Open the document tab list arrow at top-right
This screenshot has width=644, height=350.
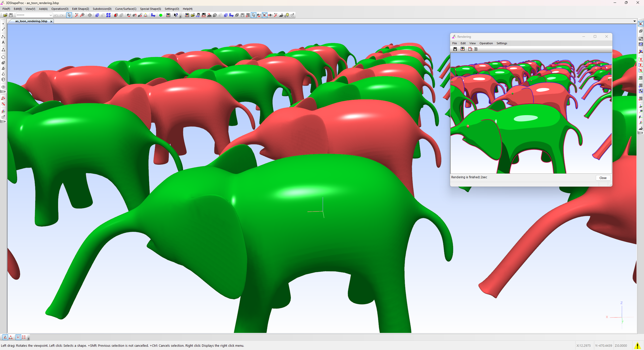click(x=634, y=21)
